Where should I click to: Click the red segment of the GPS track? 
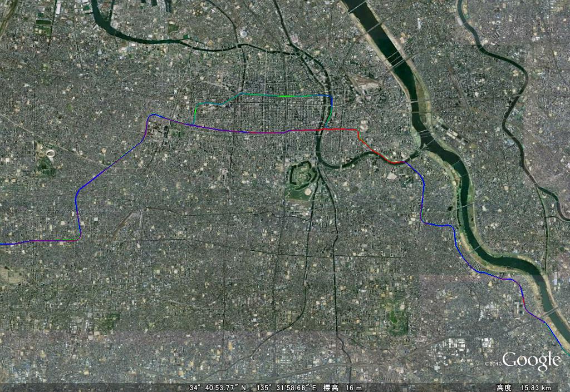coord(342,129)
